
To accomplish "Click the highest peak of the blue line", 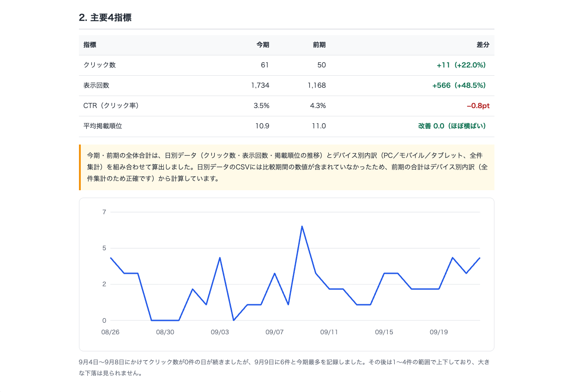I will pos(302,226).
